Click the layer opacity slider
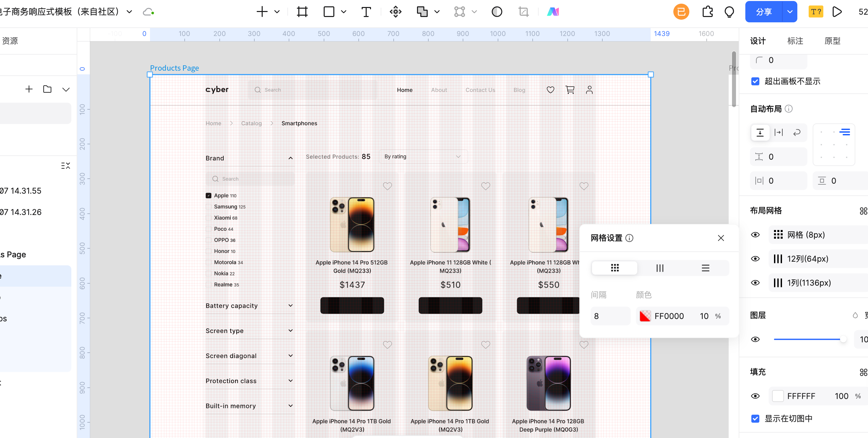 [810, 339]
